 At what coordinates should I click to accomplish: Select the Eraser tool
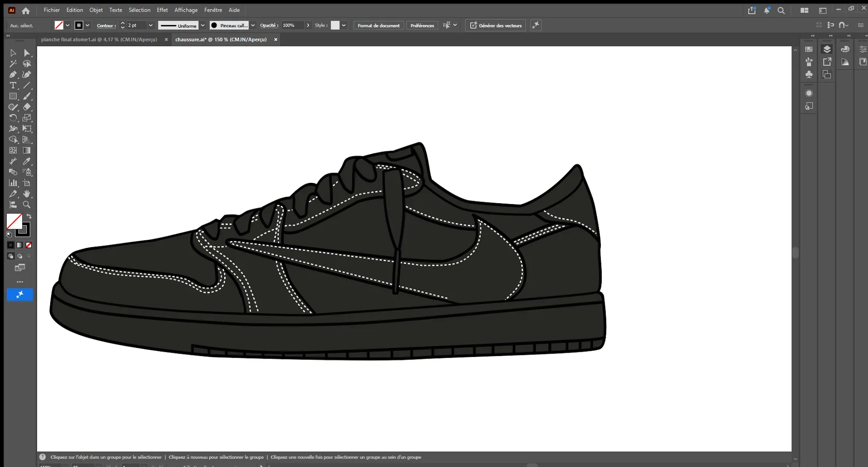27,107
